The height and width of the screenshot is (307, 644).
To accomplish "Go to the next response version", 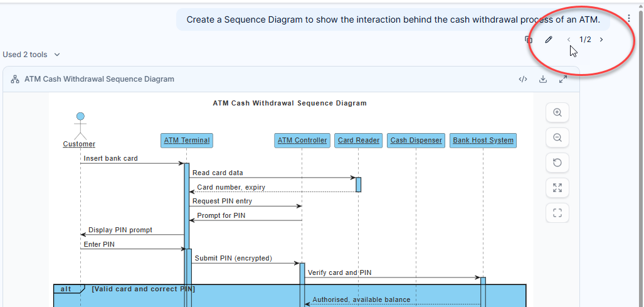I will pyautogui.click(x=601, y=40).
